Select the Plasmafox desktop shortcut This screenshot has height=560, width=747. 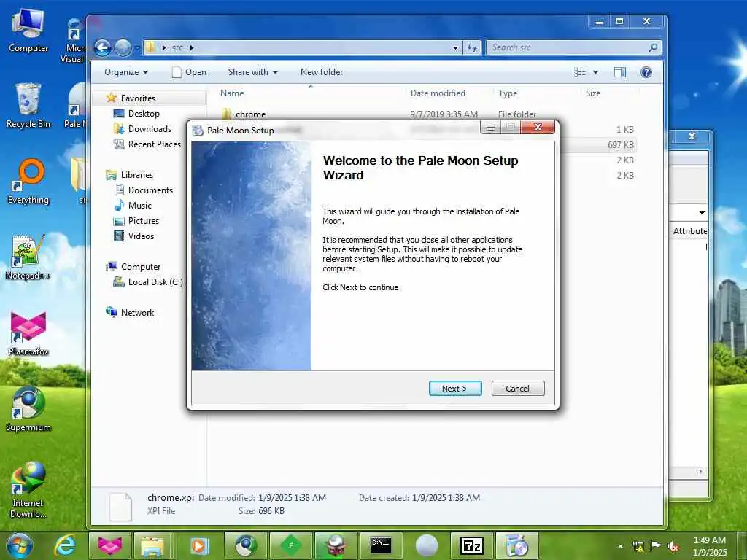click(x=28, y=333)
